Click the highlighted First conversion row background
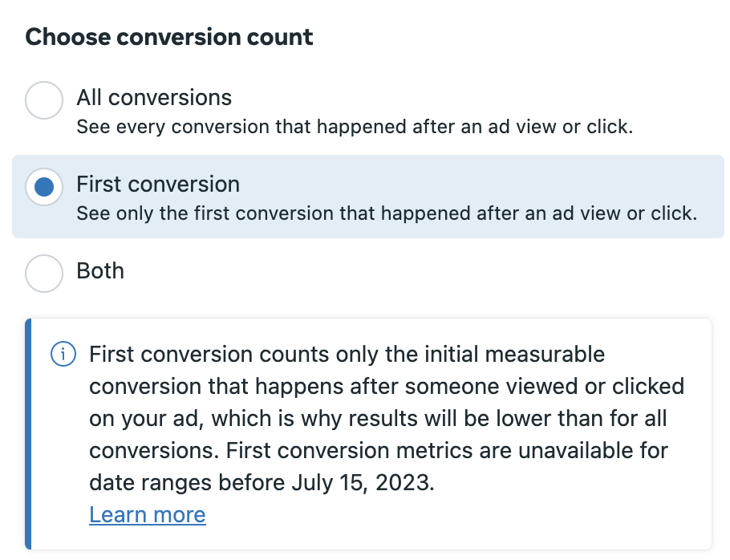 click(x=367, y=197)
